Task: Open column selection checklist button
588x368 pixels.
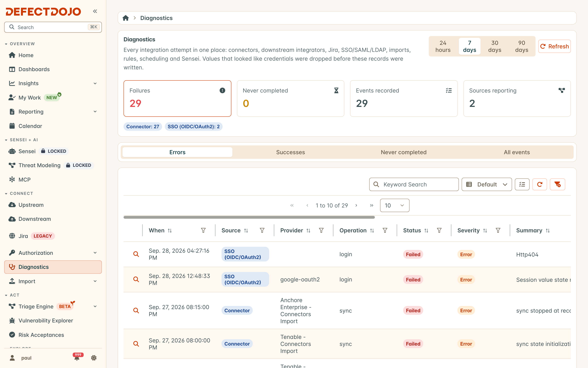Action: pos(522,184)
